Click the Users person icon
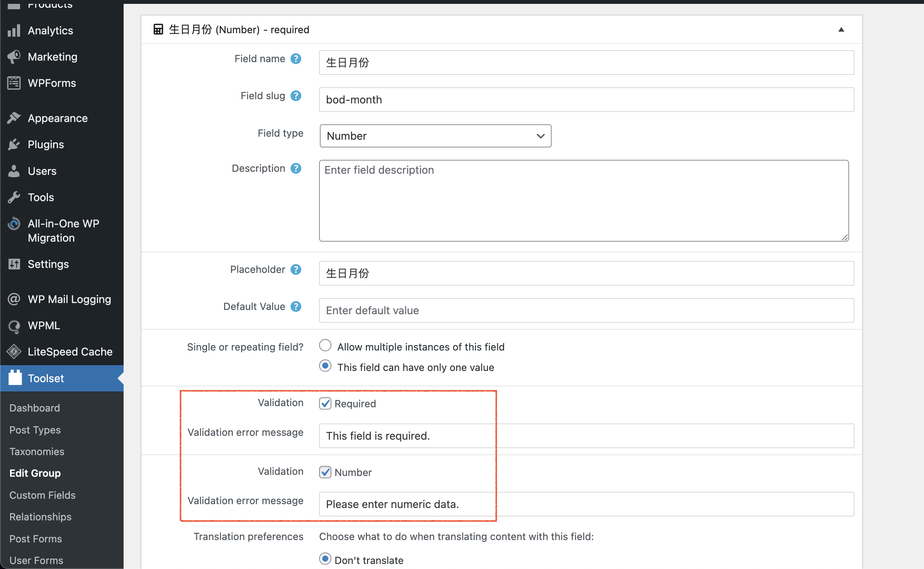Screen dimensions: 924x569 14,171
